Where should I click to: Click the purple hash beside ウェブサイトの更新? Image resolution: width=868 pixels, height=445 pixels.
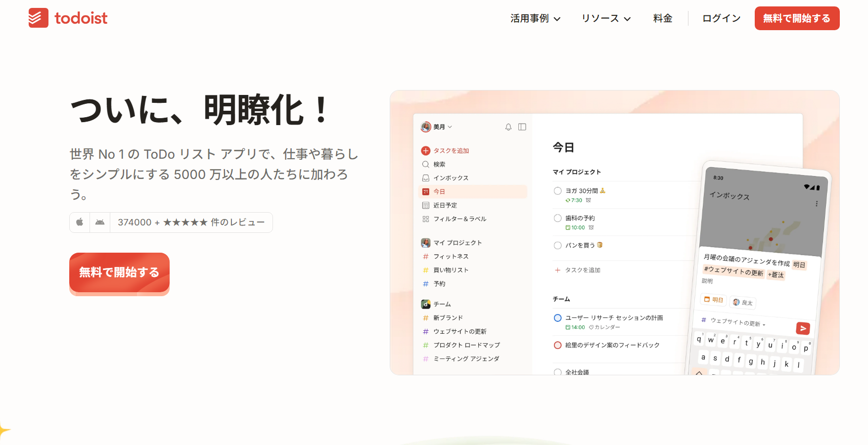point(425,331)
